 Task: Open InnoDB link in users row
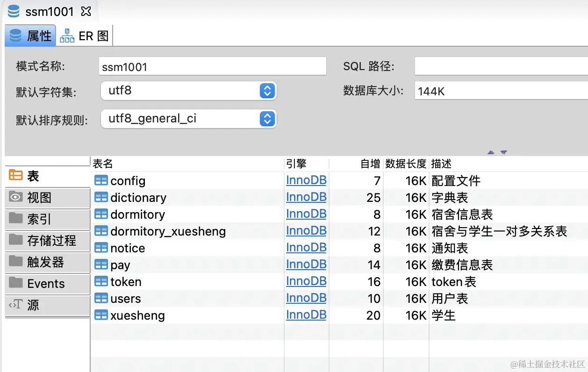[306, 299]
